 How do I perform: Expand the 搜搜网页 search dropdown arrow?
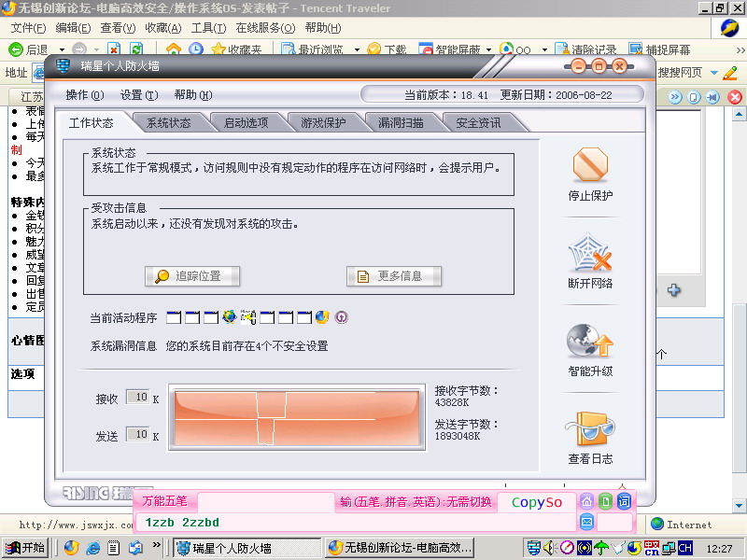[714, 73]
